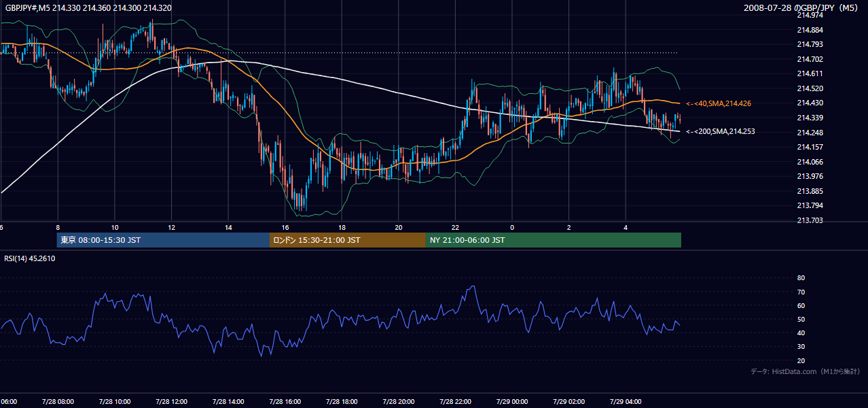Screen dimensions: 868x408
Task: Click the bottom date label 7/28 12:00
Action: [x=171, y=402]
